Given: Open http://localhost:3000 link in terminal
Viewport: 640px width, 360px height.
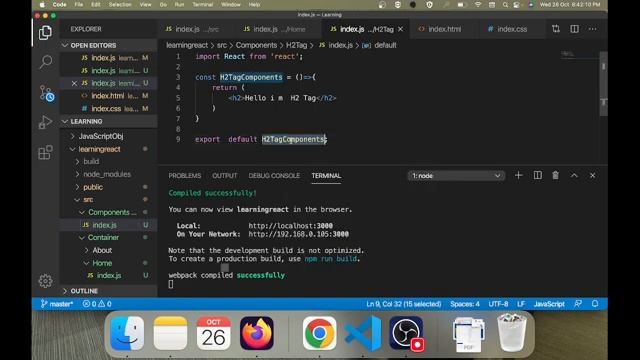Looking at the screenshot, I should (290, 226).
